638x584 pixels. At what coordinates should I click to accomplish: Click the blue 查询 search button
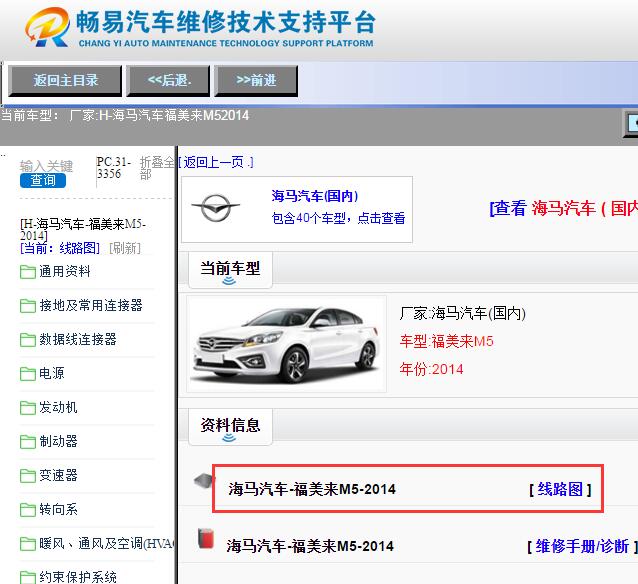click(x=43, y=180)
